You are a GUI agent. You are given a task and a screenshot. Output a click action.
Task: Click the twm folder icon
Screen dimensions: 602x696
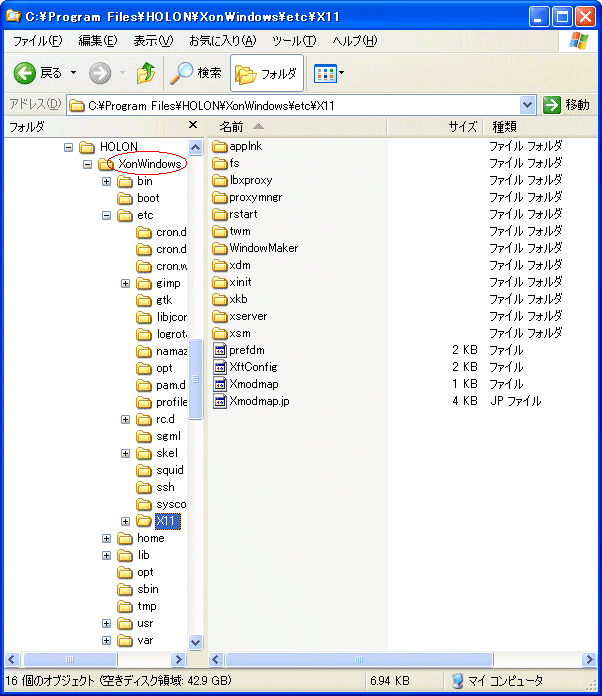(x=220, y=232)
